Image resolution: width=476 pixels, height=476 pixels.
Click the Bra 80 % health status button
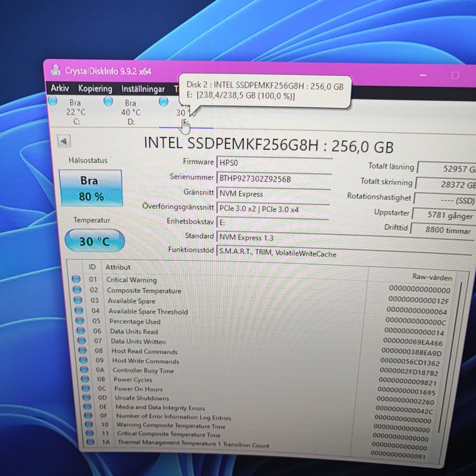click(90, 188)
